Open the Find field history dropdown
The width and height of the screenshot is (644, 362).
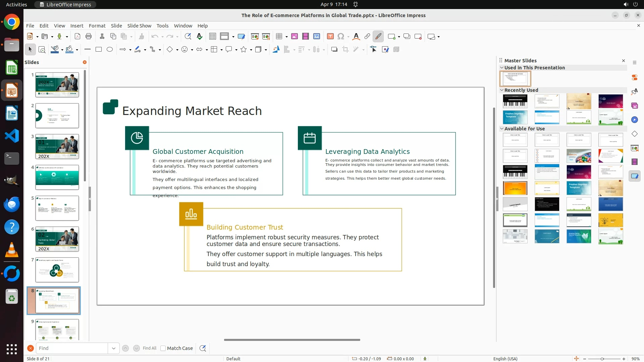tap(113, 348)
